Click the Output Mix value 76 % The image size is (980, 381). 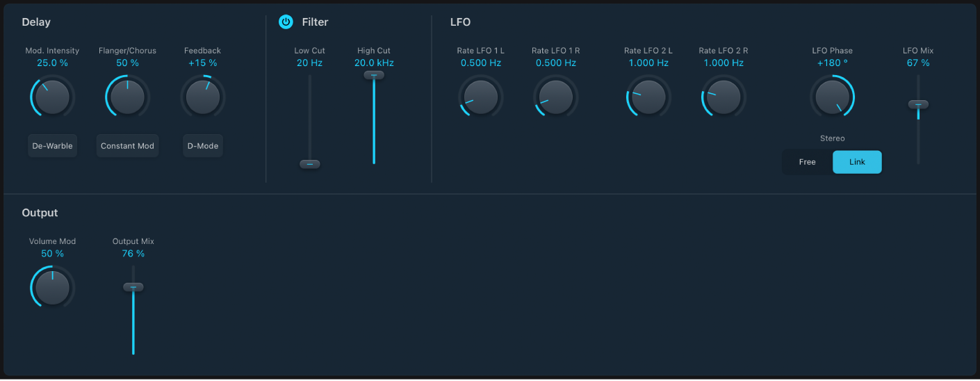pos(133,254)
